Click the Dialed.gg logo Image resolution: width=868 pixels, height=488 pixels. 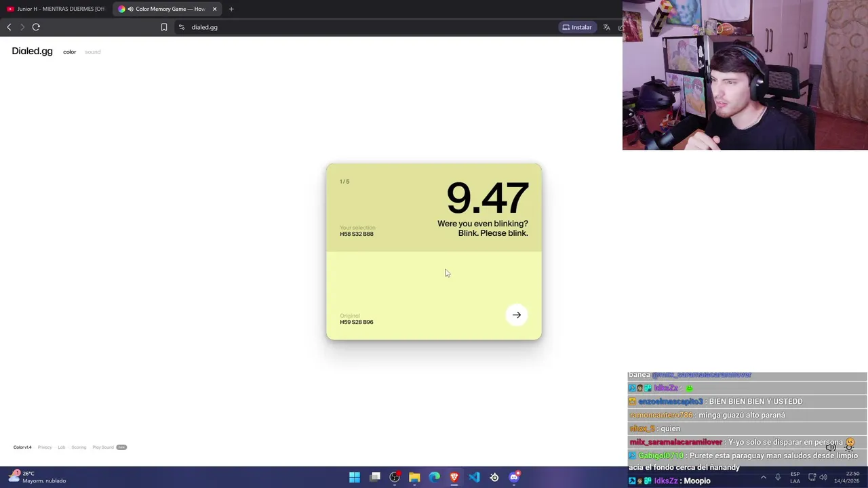click(x=32, y=52)
